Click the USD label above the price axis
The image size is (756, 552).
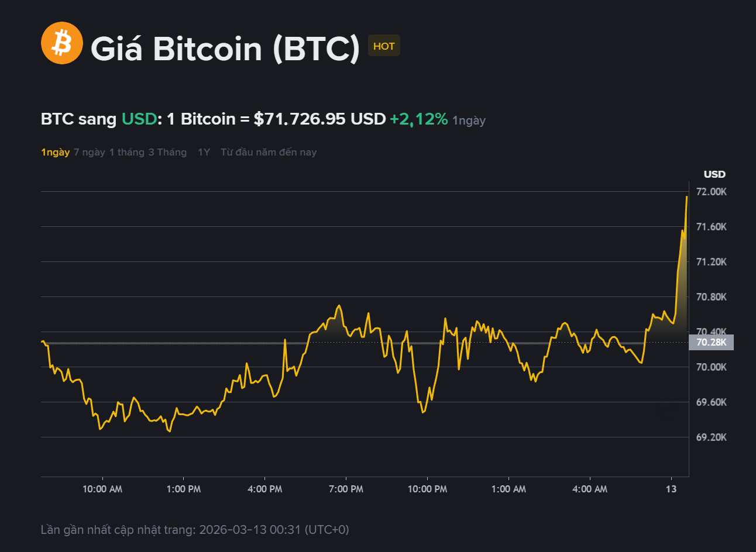pyautogui.click(x=713, y=174)
